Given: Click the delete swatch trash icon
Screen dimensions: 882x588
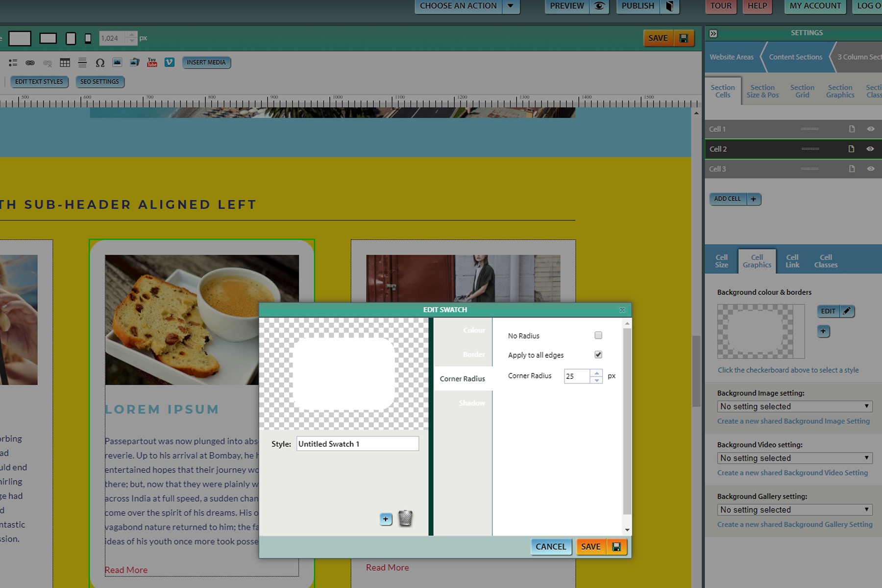Looking at the screenshot, I should pyautogui.click(x=405, y=518).
